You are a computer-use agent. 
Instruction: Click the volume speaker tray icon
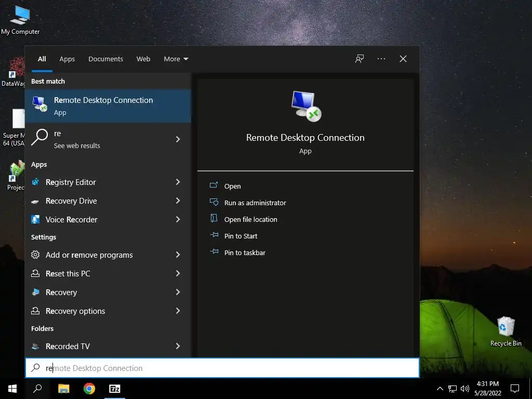pos(465,389)
